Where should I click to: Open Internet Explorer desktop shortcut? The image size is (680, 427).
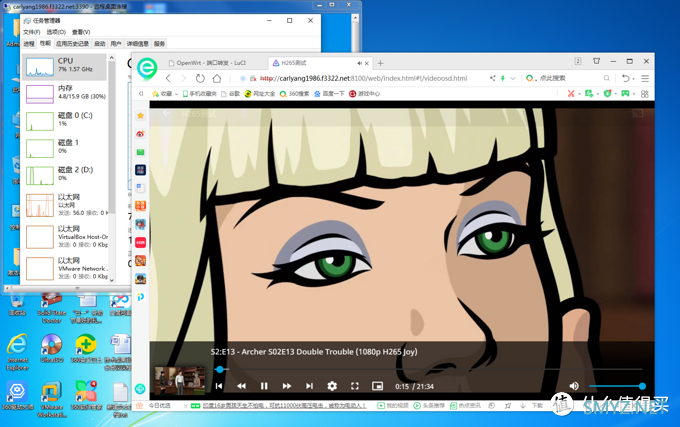[x=18, y=352]
